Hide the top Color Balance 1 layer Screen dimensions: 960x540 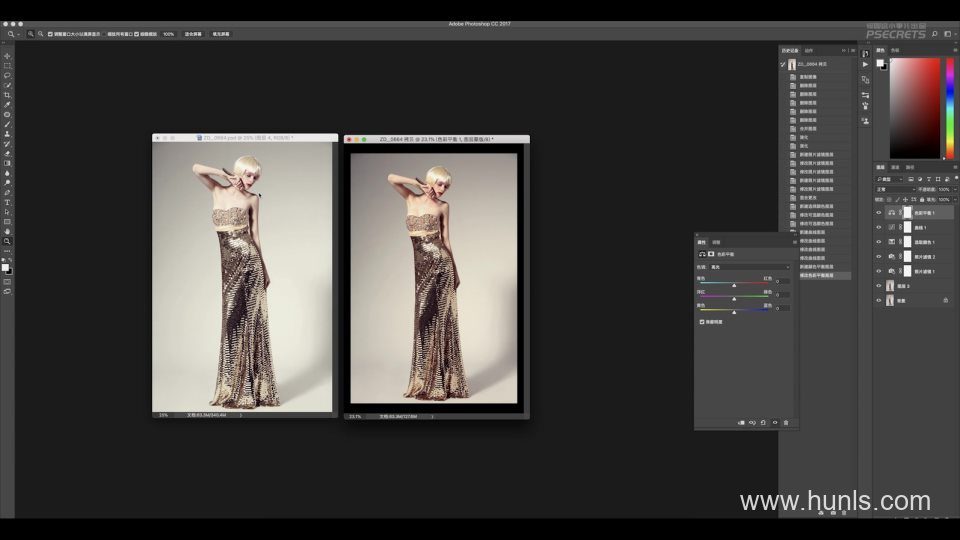[879, 212]
